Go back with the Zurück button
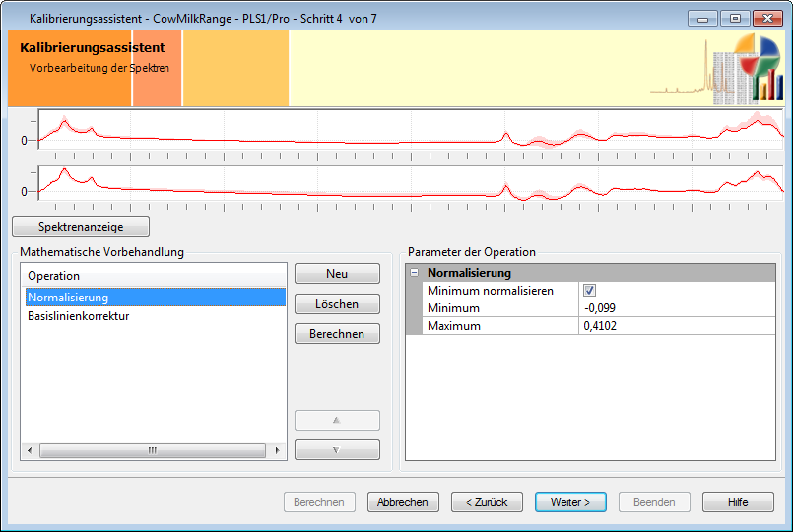 pyautogui.click(x=487, y=502)
